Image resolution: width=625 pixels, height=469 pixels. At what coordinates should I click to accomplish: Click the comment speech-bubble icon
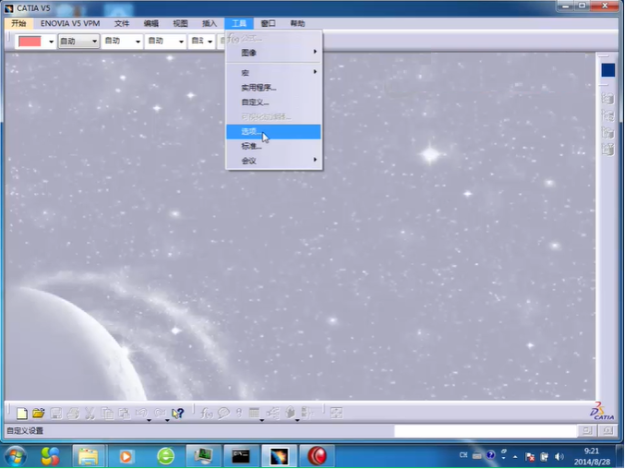pos(223,413)
